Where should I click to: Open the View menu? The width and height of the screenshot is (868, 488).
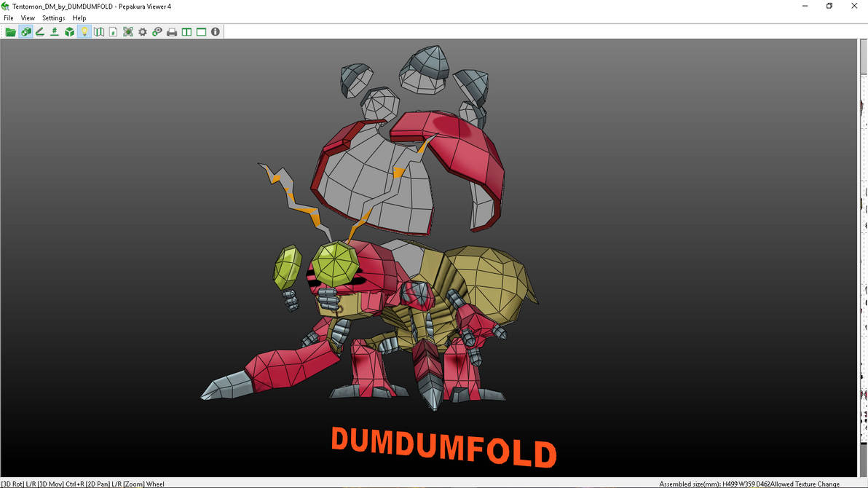point(28,17)
